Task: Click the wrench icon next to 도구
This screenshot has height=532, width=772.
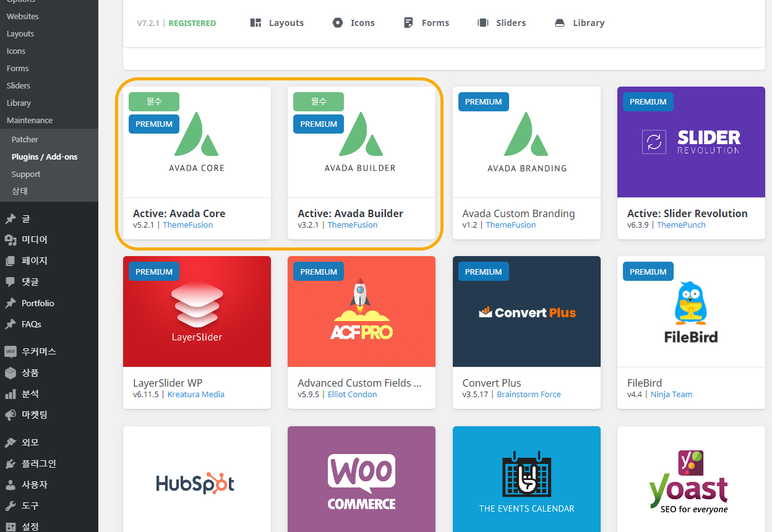Action: pos(11,505)
